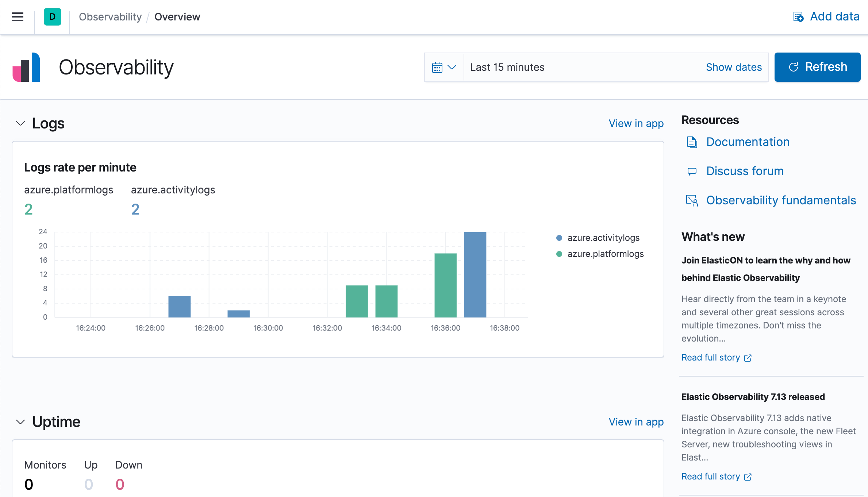The height and width of the screenshot is (497, 868).
Task: Collapse the Uptime section chevron
Action: point(20,421)
